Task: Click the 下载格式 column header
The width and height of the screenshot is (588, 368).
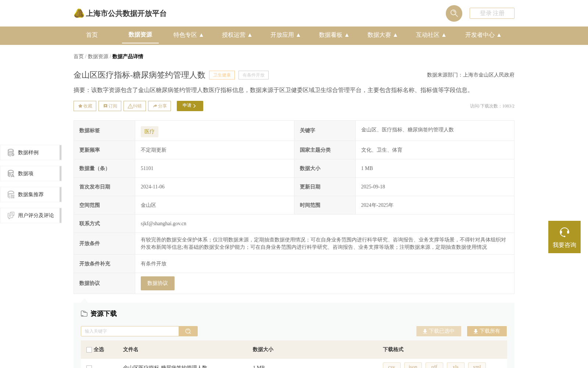Action: pyautogui.click(x=393, y=350)
